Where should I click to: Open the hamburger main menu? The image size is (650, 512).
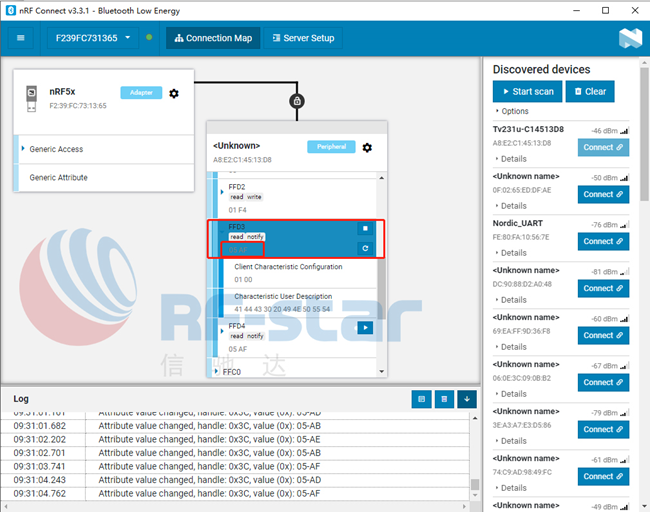[x=20, y=38]
